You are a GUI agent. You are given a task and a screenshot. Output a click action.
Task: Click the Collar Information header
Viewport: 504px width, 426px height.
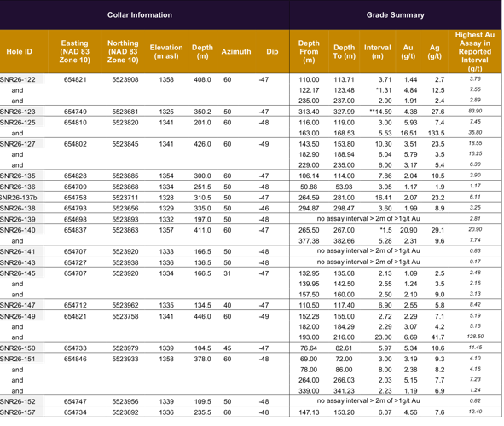pos(140,15)
